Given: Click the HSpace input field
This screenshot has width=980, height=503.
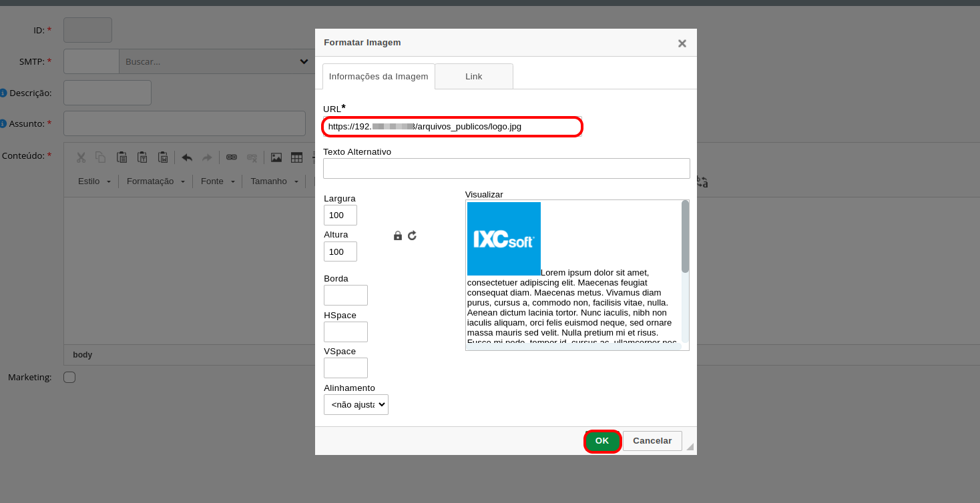Looking at the screenshot, I should [346, 332].
